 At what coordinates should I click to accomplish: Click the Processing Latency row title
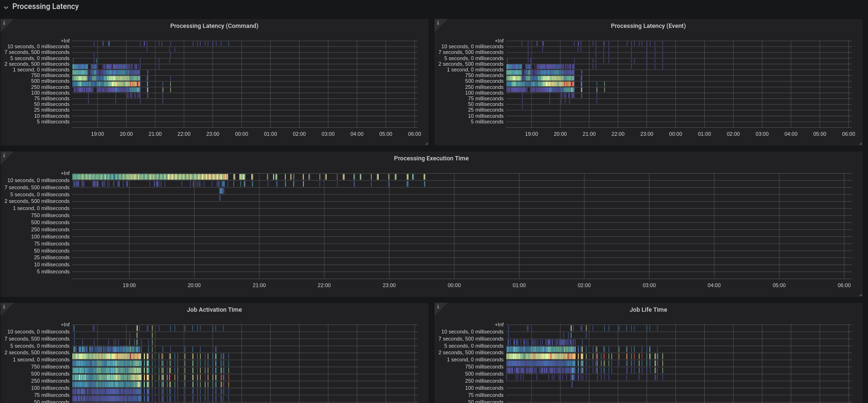click(45, 7)
